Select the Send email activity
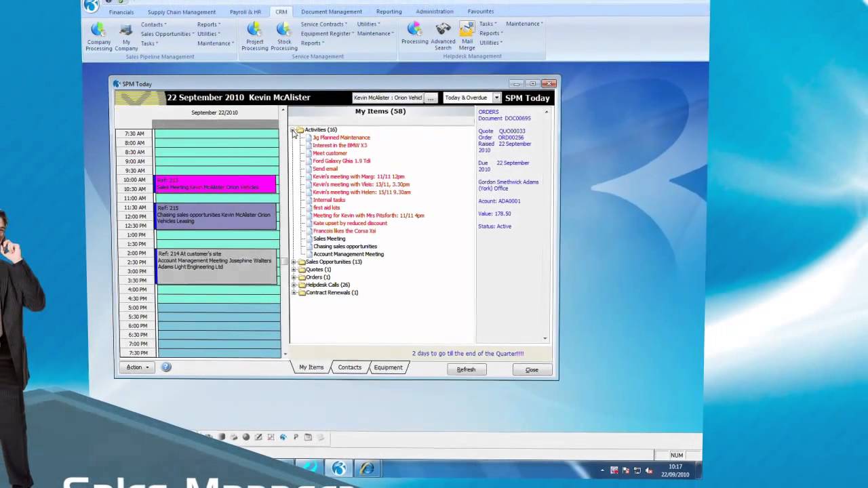Screen dimensions: 868x488 (x=325, y=169)
